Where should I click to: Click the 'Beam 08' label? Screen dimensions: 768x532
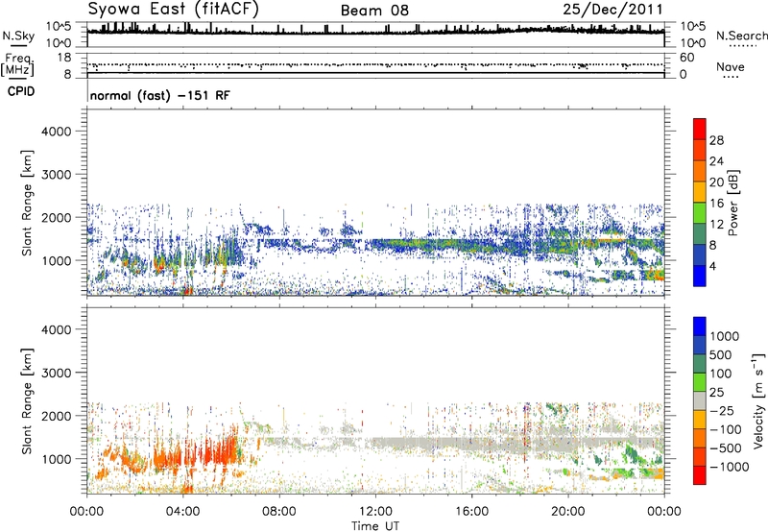(374, 11)
